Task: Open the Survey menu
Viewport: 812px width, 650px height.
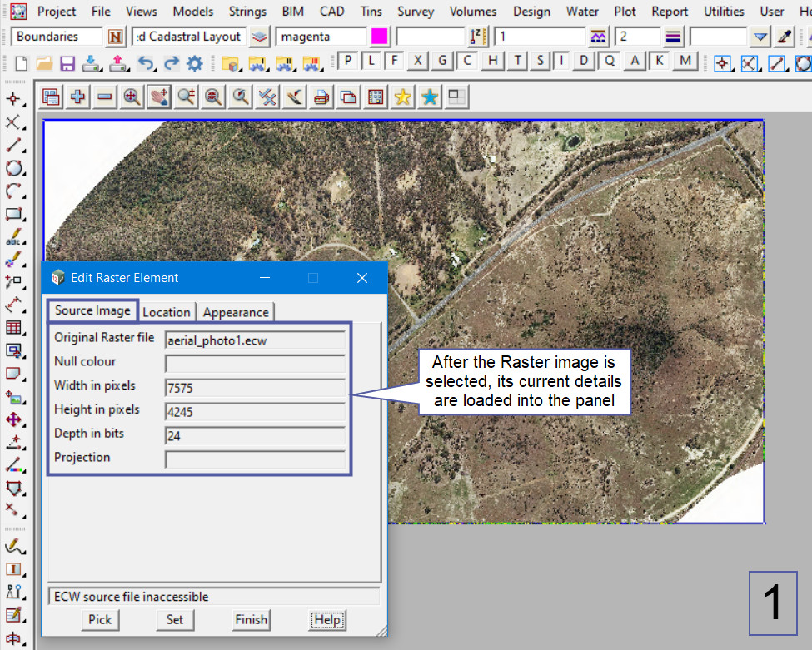Action: (415, 12)
